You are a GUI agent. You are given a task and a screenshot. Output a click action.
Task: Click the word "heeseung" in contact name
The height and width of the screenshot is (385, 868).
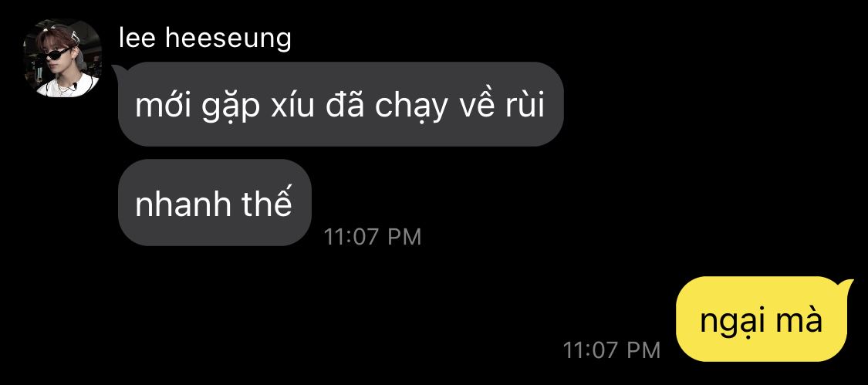[228, 39]
